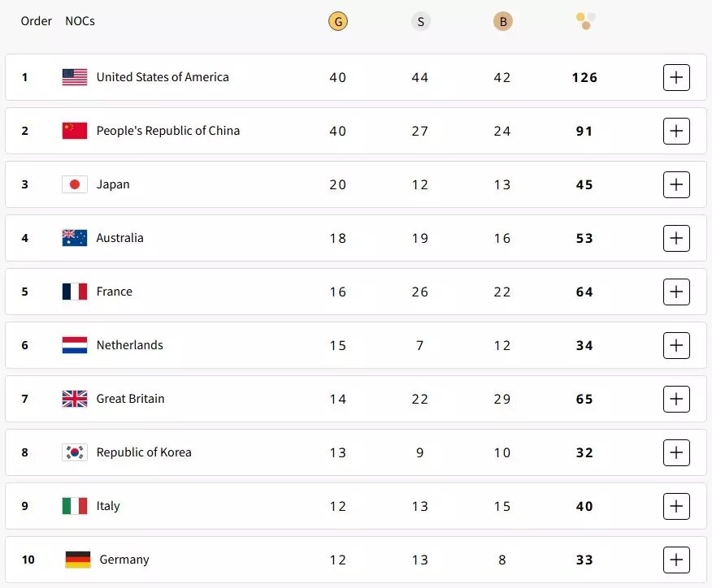Click the NOCs column header
This screenshot has height=588, width=712.
80,21
